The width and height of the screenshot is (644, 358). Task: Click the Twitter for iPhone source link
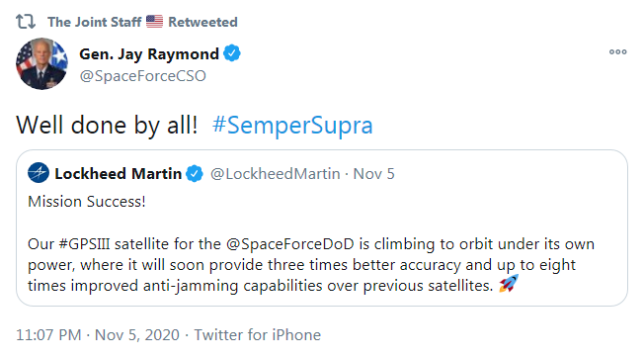point(258,335)
